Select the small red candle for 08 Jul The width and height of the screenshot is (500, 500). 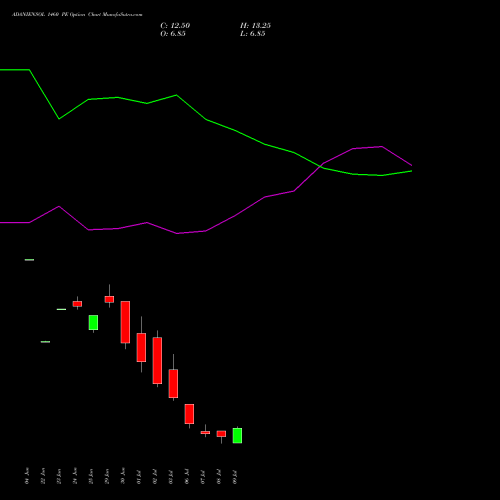pyautogui.click(x=221, y=434)
